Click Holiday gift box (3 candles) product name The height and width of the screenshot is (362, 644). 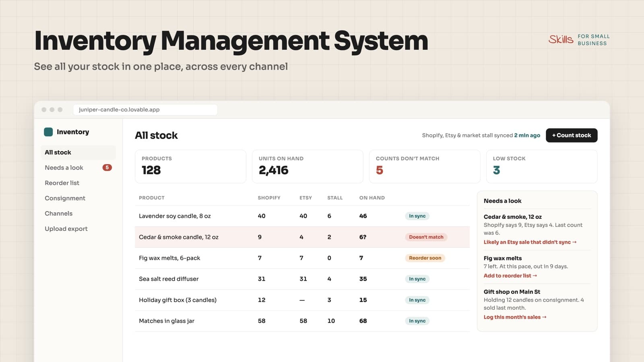(x=178, y=300)
